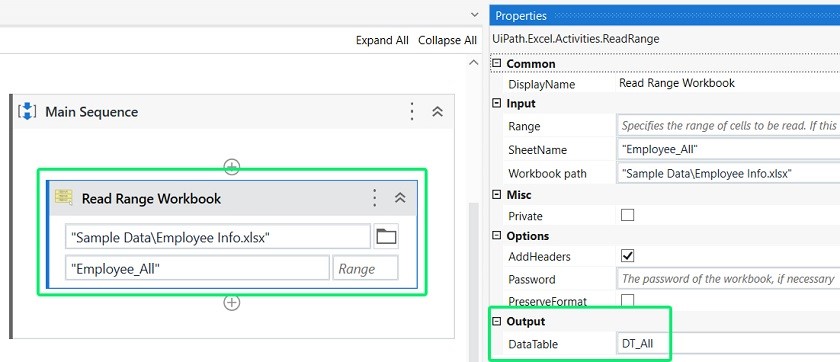The width and height of the screenshot is (840, 362).
Task: Click the Range field in activity
Action: click(x=365, y=268)
